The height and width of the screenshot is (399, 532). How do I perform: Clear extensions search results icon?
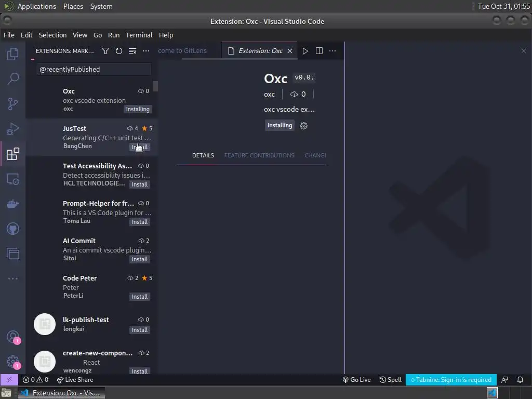coord(132,51)
